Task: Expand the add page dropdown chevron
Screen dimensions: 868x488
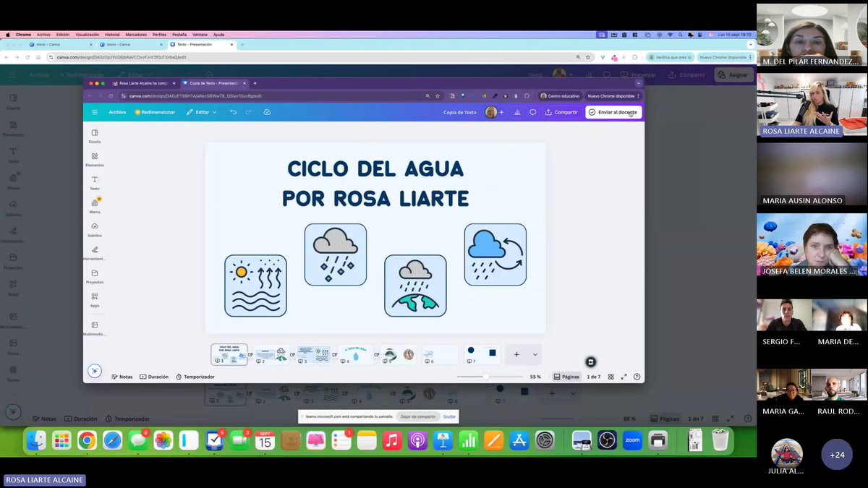Action: tap(535, 354)
